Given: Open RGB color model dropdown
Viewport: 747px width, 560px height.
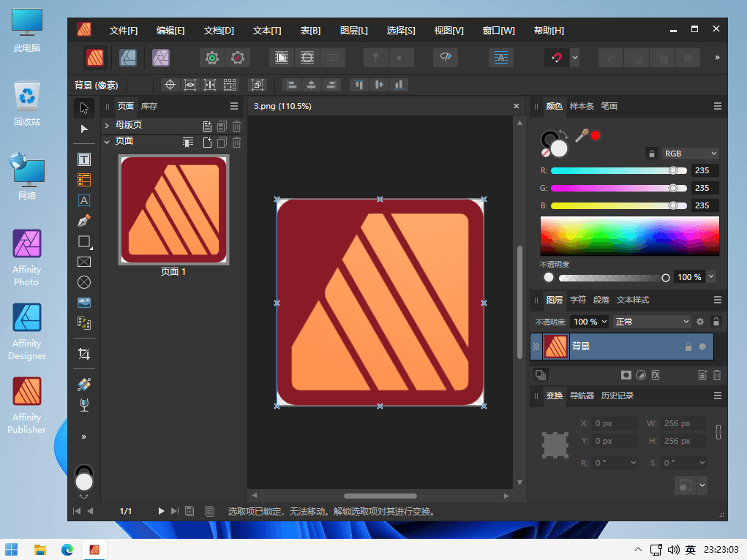Looking at the screenshot, I should point(690,154).
